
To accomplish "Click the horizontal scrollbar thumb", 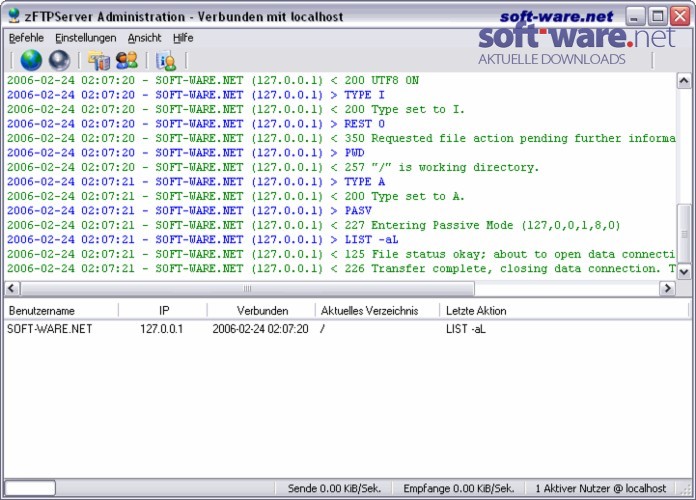I will [247, 288].
